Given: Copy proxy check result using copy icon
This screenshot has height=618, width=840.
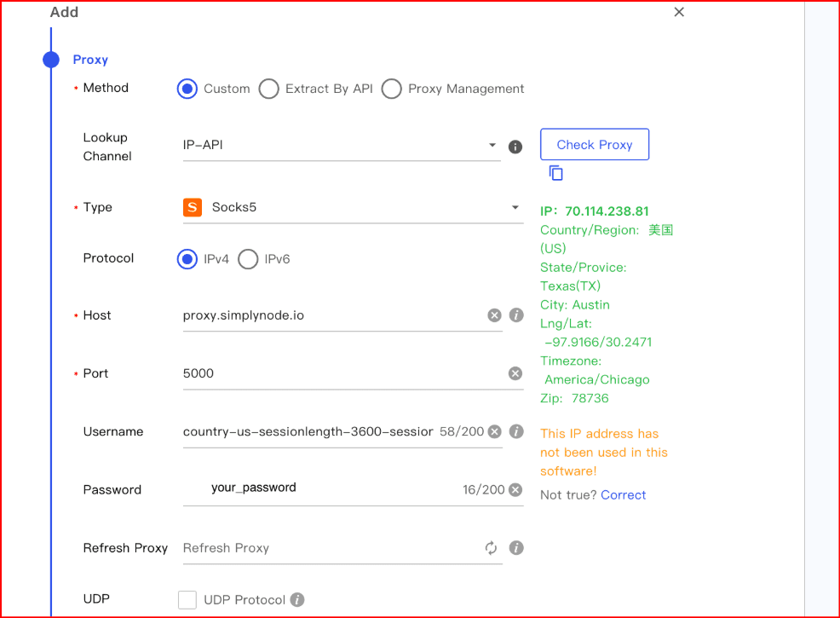Looking at the screenshot, I should pyautogui.click(x=556, y=173).
